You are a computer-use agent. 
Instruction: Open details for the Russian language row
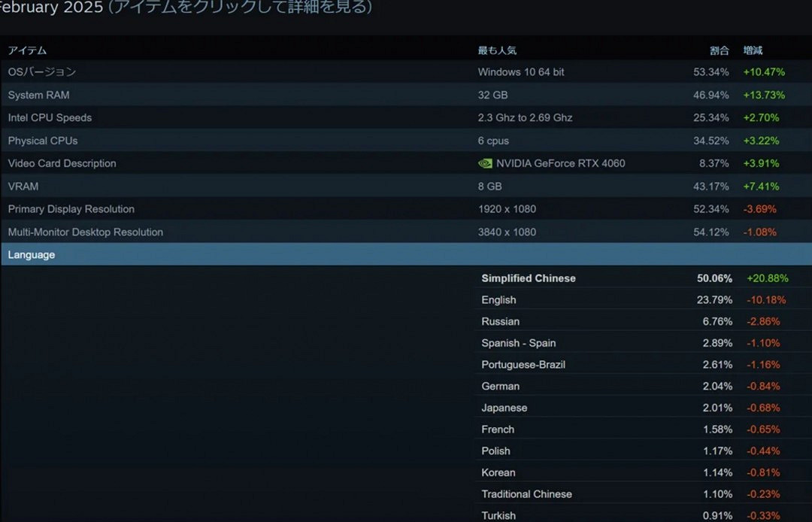(500, 321)
